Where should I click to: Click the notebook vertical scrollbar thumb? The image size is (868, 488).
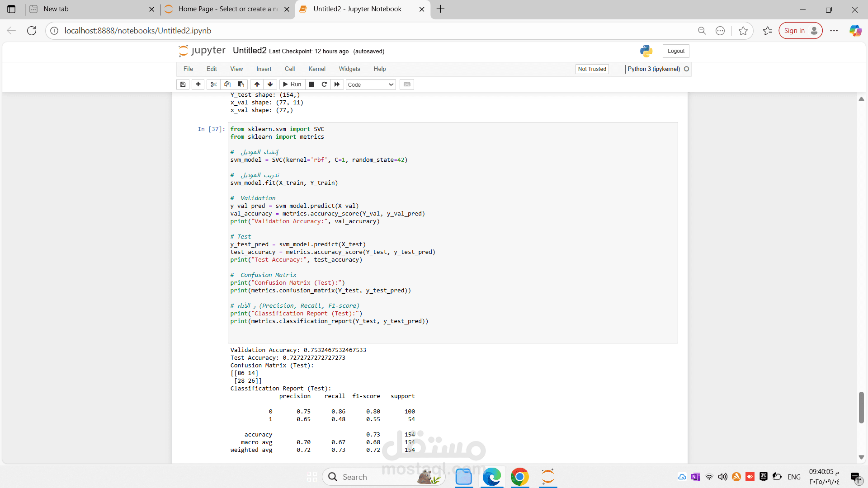coord(861,407)
